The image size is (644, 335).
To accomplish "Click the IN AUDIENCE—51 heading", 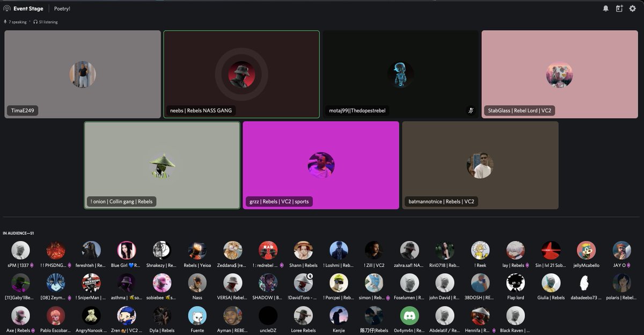I will [x=18, y=233].
